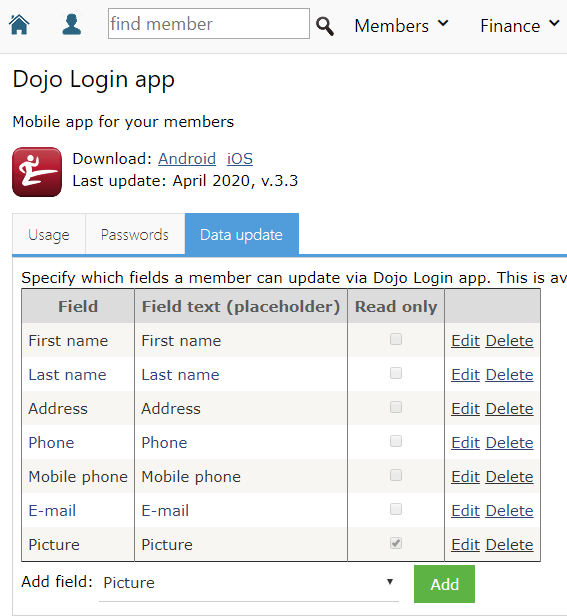Toggle Read only checkbox for First name

pos(396,339)
